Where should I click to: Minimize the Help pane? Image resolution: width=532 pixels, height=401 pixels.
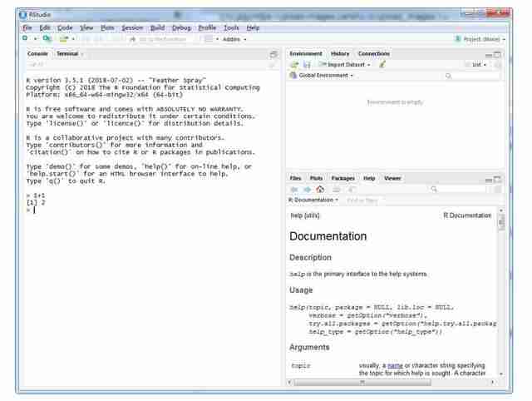[x=489, y=179]
